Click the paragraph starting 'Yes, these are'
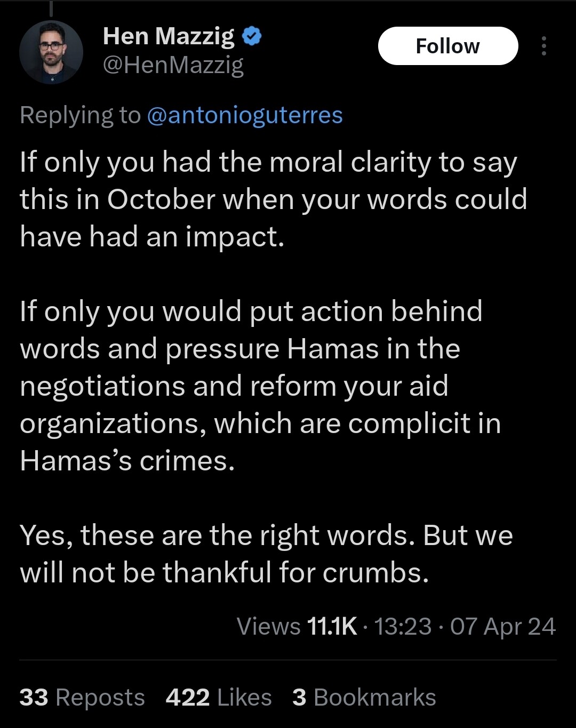The image size is (576, 728). (266, 554)
